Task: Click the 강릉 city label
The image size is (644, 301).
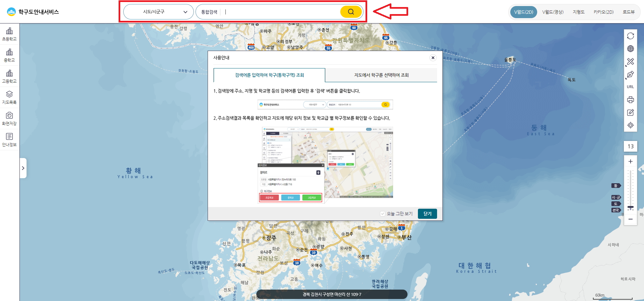Action: (393, 43)
